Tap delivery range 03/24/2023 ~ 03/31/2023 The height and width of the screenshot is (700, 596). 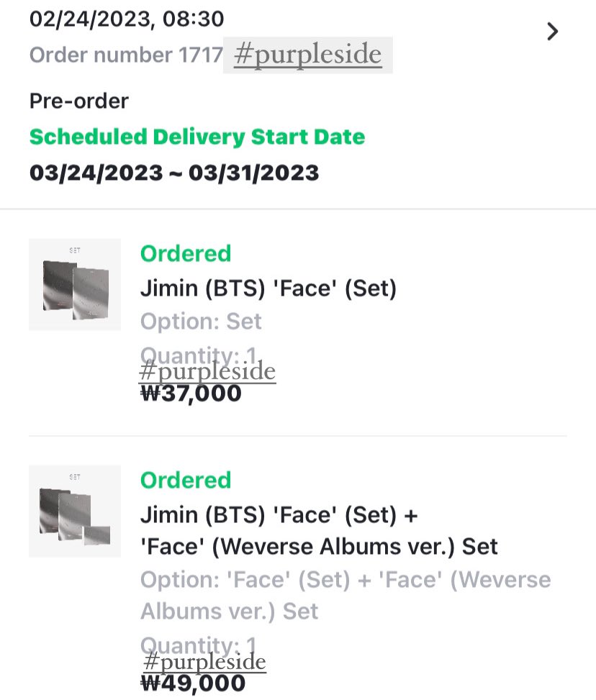[174, 173]
